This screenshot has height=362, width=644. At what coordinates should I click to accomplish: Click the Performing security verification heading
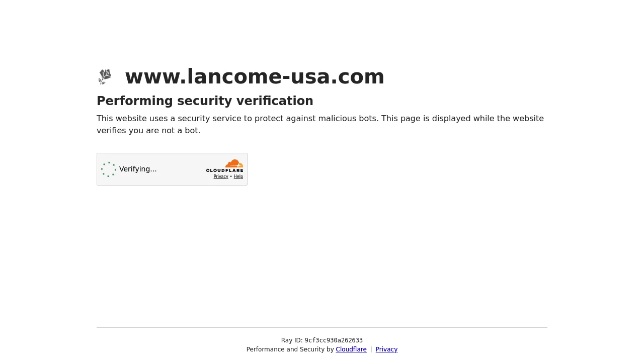[205, 101]
